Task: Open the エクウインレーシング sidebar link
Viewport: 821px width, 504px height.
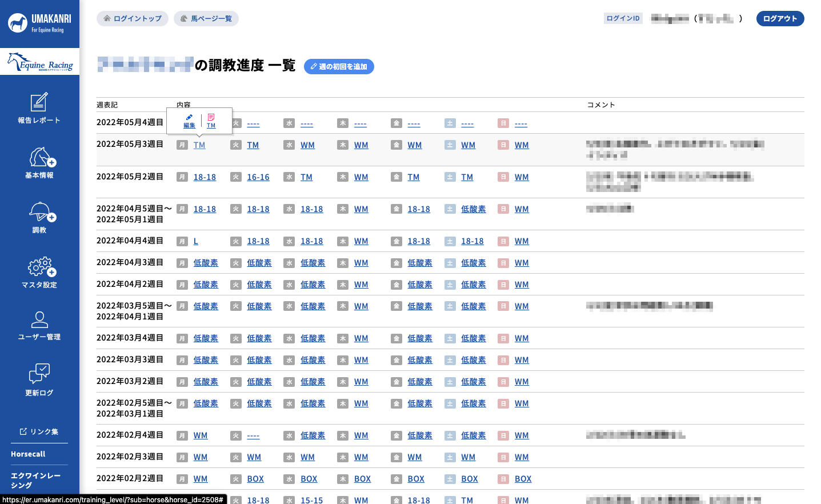Action: click(35, 480)
